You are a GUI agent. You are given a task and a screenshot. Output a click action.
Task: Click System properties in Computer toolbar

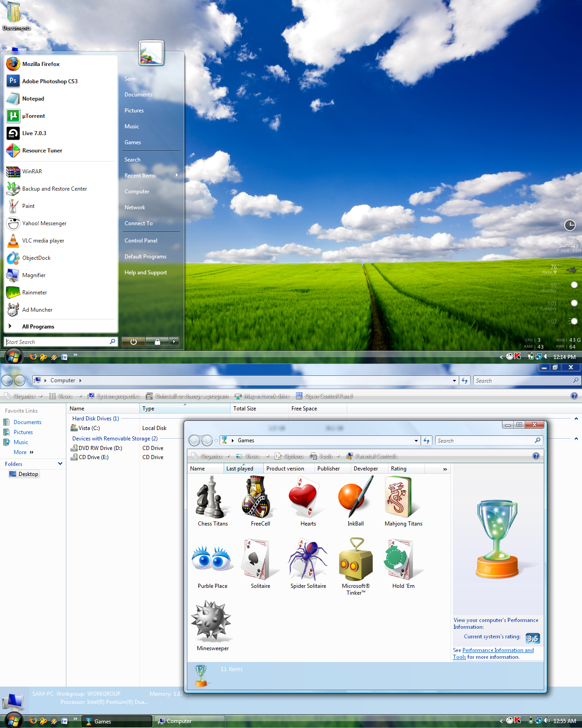pos(114,396)
